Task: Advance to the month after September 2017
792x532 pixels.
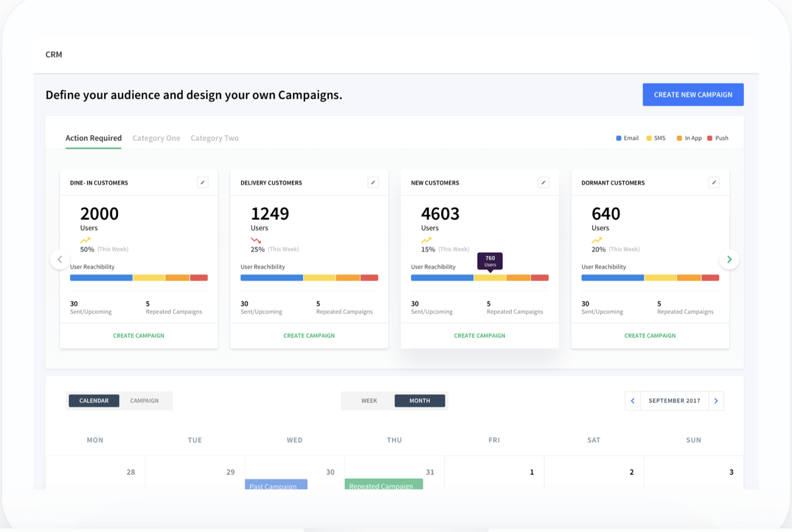Action: pyautogui.click(x=716, y=401)
